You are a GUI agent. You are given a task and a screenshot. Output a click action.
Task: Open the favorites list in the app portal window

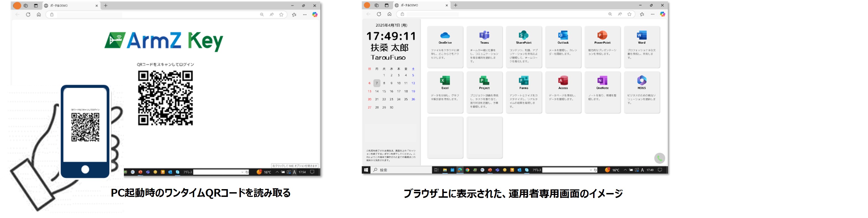click(642, 14)
